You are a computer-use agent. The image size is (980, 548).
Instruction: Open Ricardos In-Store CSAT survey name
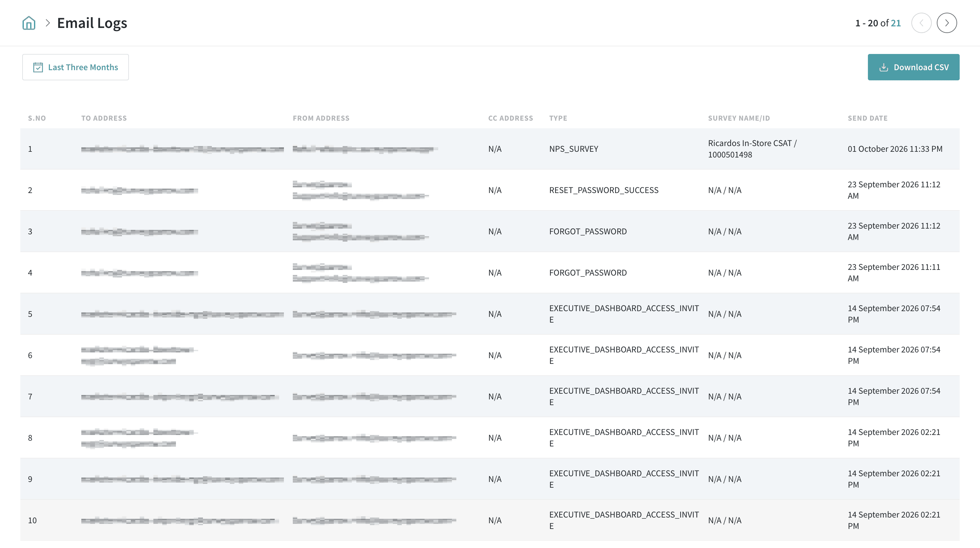pyautogui.click(x=752, y=149)
